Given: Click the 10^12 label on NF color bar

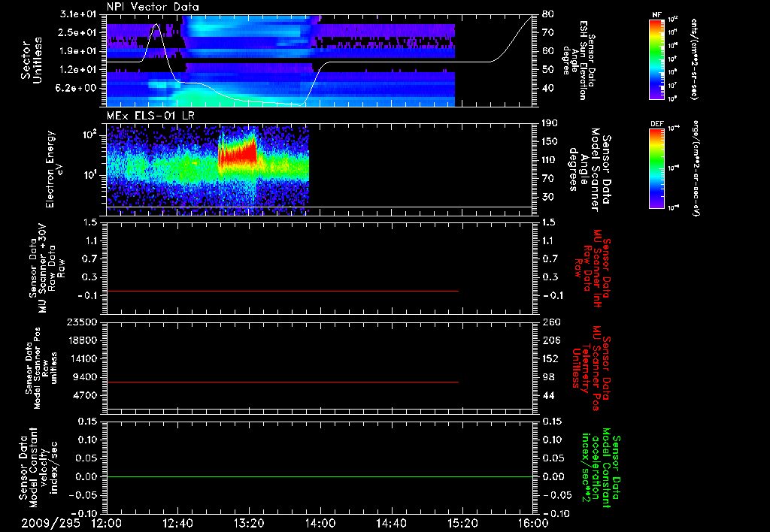Looking at the screenshot, I should point(673,20).
